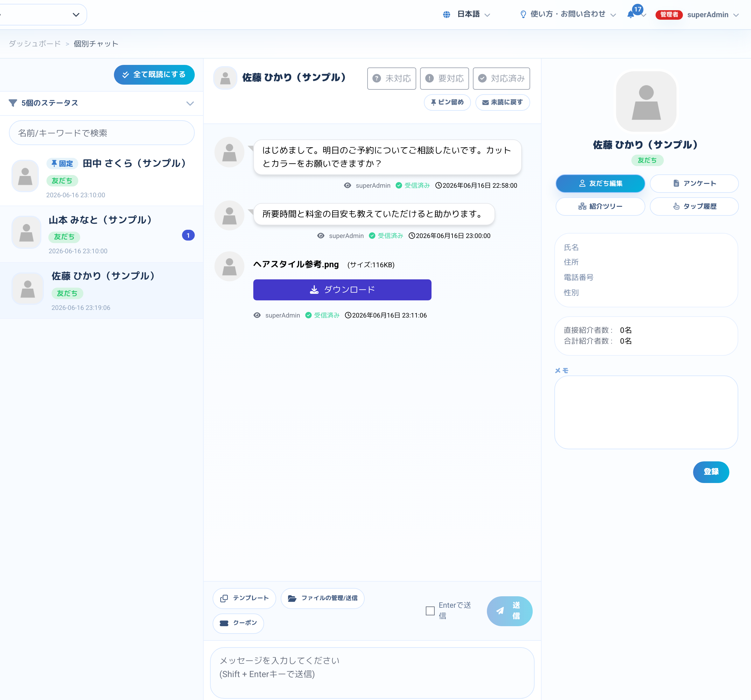Click 受信済み check icon on first message
The height and width of the screenshot is (700, 751).
tap(398, 185)
